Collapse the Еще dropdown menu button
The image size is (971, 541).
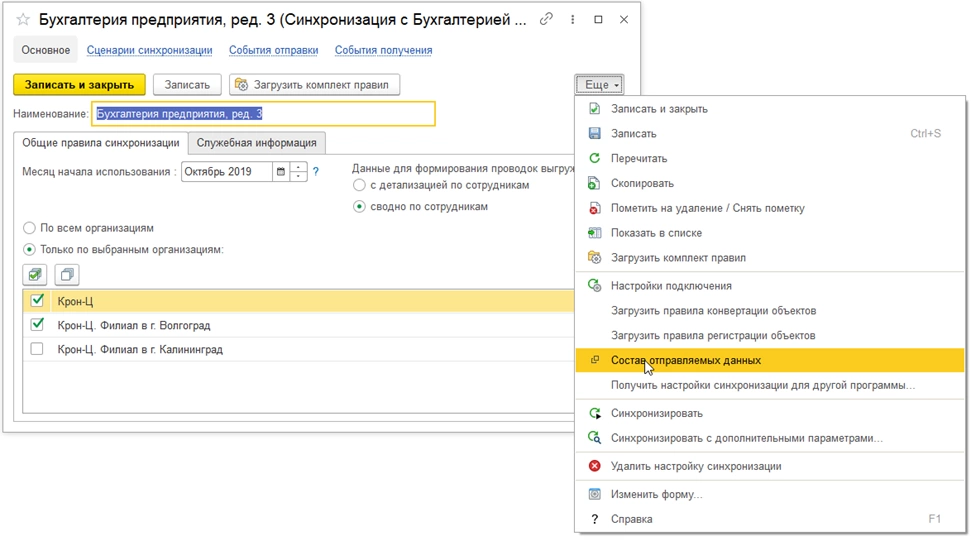[x=599, y=85]
